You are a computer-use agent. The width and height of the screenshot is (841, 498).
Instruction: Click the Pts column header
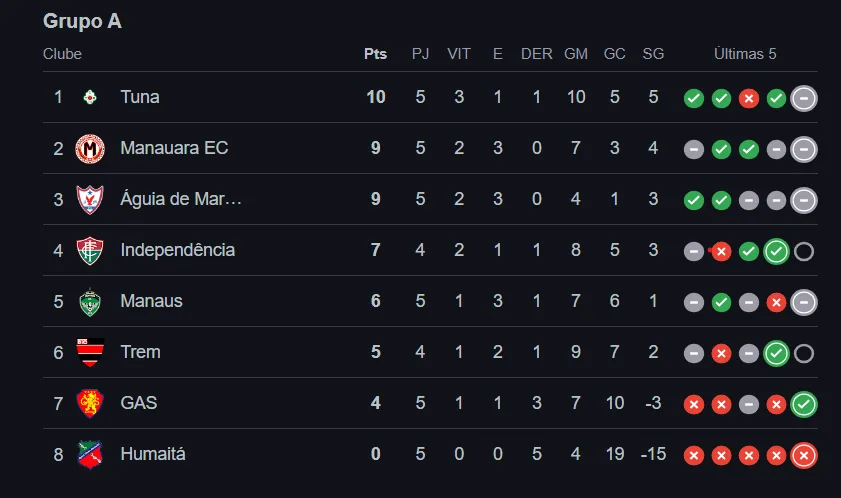pos(375,54)
